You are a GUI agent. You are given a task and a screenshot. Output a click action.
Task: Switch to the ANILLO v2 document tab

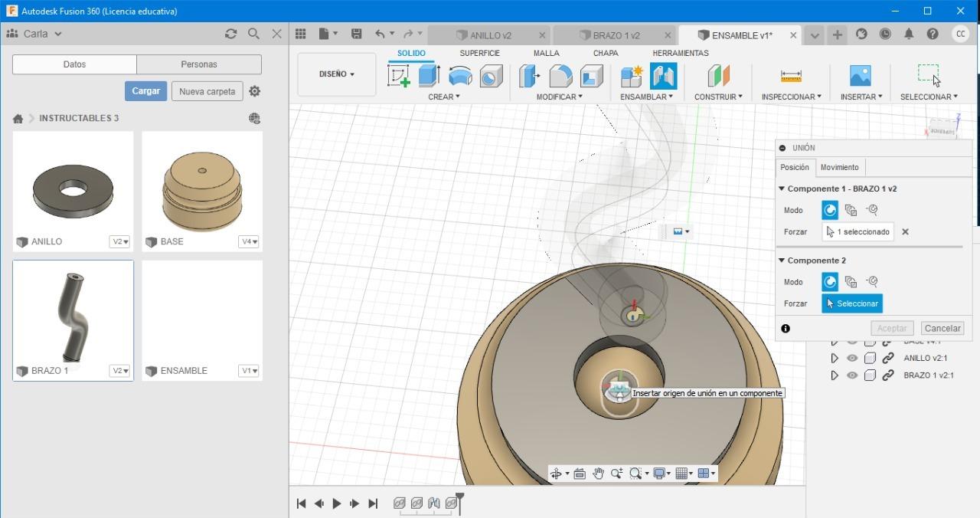[x=489, y=35]
